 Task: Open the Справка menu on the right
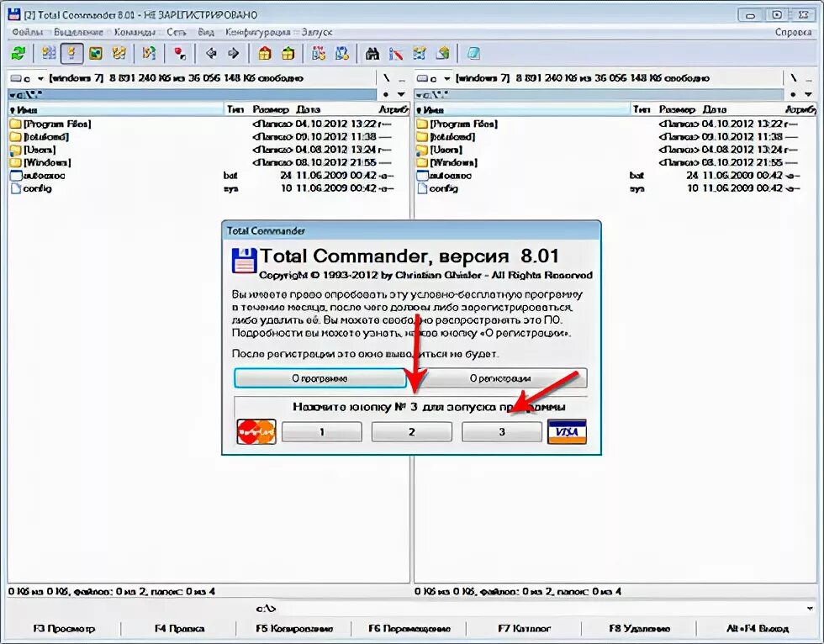click(793, 32)
